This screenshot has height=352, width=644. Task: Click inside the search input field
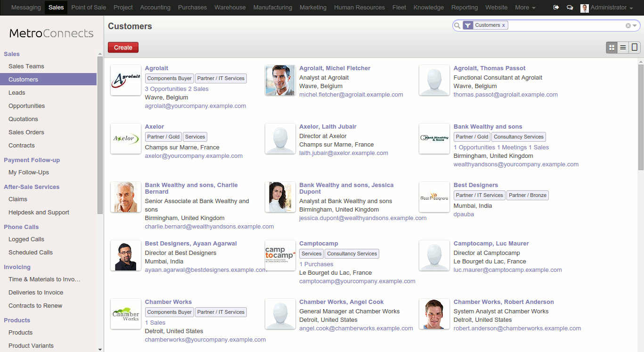click(565, 25)
